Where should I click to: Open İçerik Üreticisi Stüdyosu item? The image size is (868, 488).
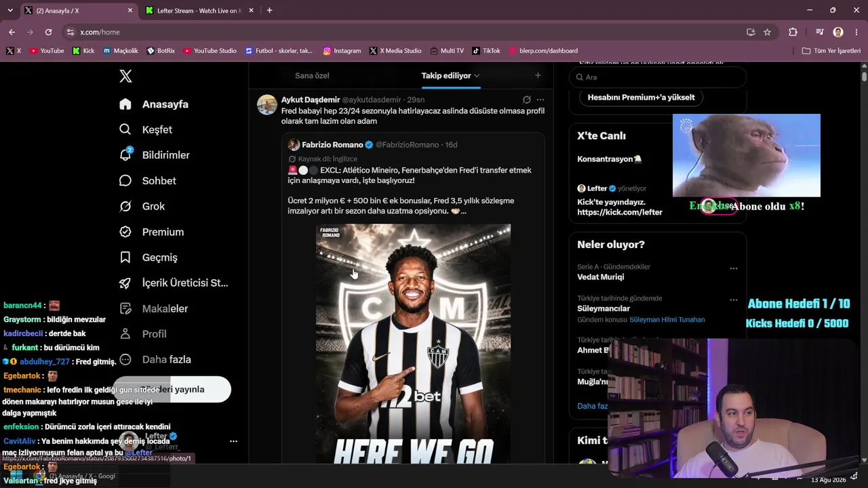(174, 283)
